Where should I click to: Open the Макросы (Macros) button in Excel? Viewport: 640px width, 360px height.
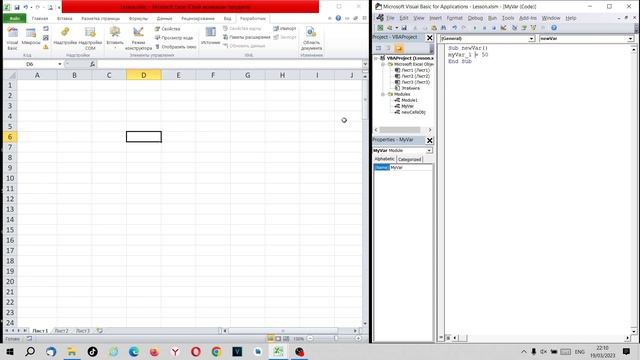[x=31, y=37]
